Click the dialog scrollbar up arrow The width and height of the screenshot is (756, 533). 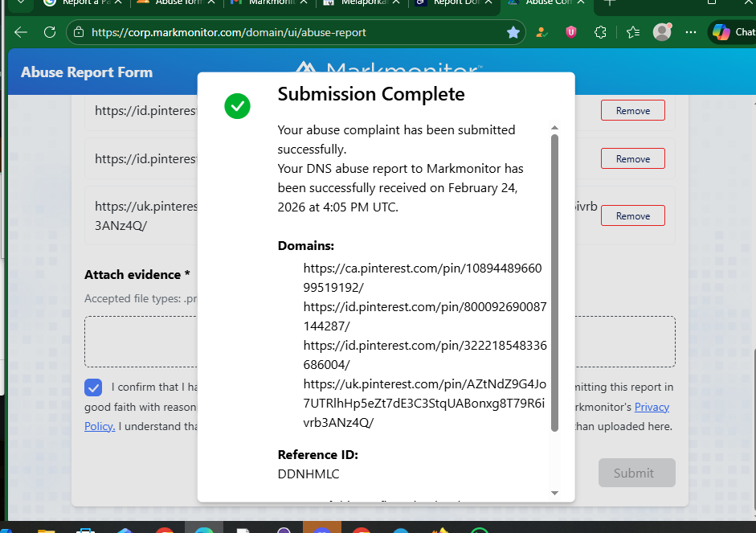[554, 127]
